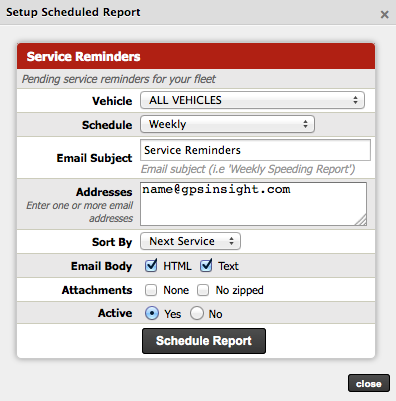This screenshot has height=401, width=396.
Task: Uncheck the Text email body checkbox
Action: pos(206,266)
